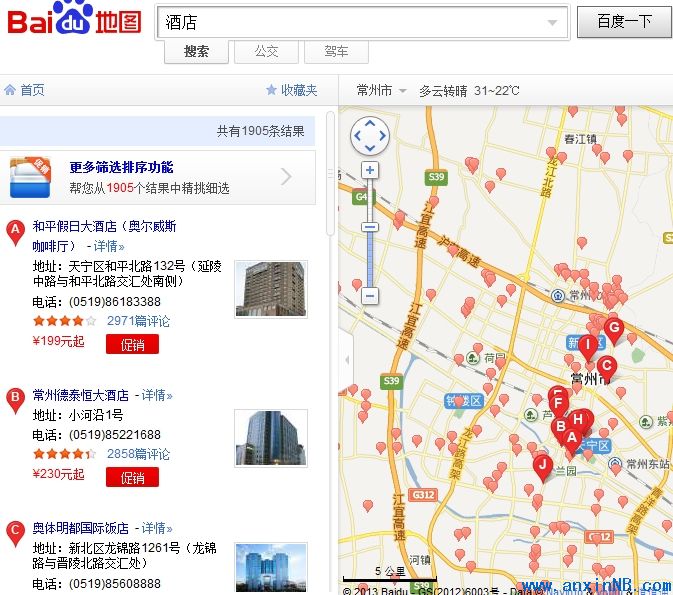Click the map pan direction control

(369, 135)
